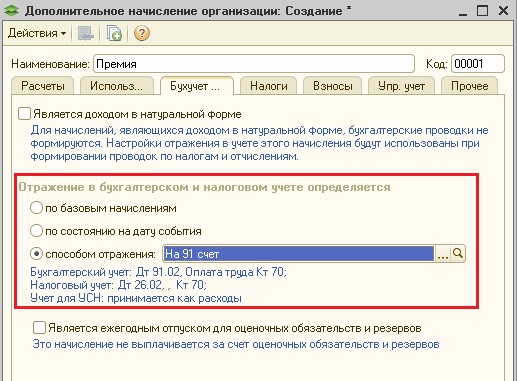Click the Код field with value 00001

click(478, 64)
